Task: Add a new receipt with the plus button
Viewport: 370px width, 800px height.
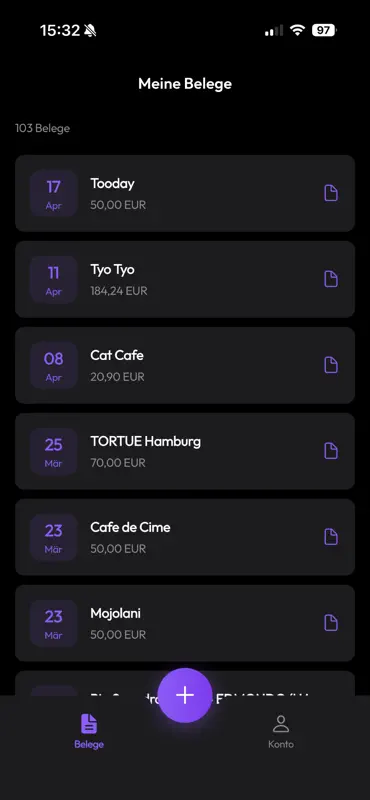Action: [185, 695]
